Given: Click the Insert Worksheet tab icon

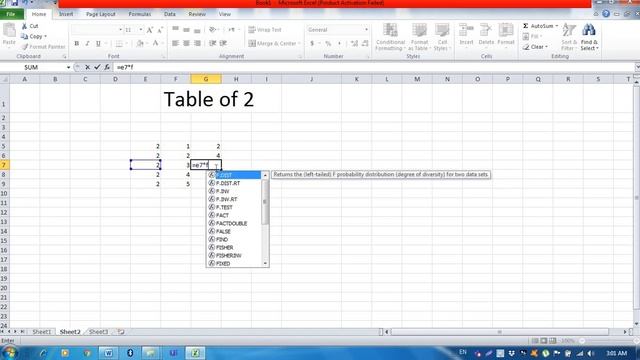Looking at the screenshot, I should coord(121,332).
